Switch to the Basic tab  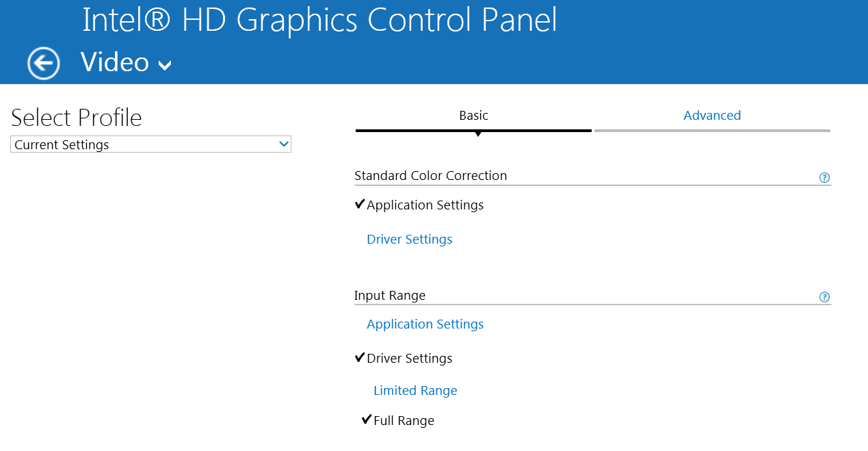[x=473, y=116]
